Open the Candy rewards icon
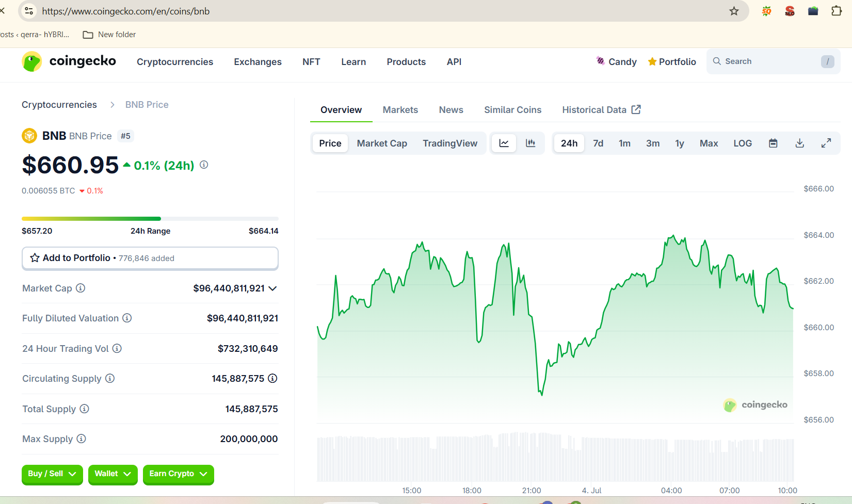Viewport: 852px width, 504px height. point(600,61)
